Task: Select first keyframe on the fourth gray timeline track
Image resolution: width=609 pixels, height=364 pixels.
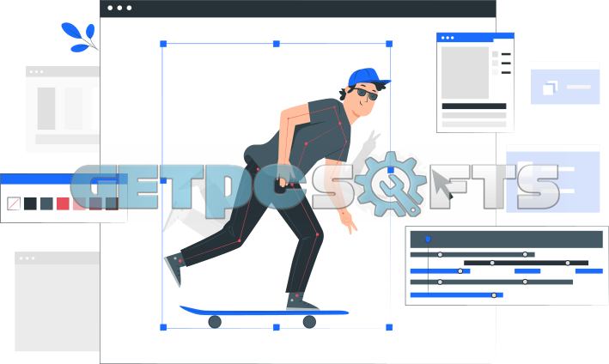Action: 440,282
